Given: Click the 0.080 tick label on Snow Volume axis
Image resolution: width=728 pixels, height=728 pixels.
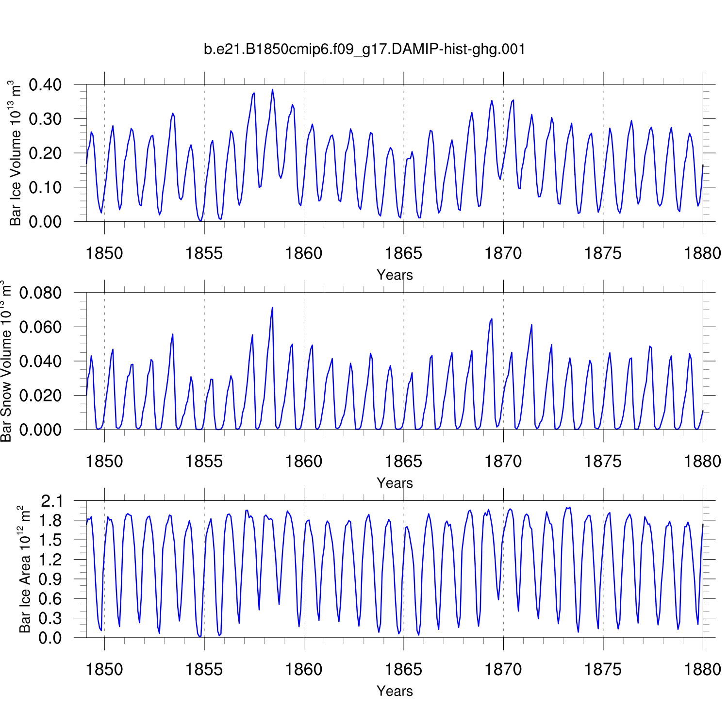Looking at the screenshot, I should (40, 293).
